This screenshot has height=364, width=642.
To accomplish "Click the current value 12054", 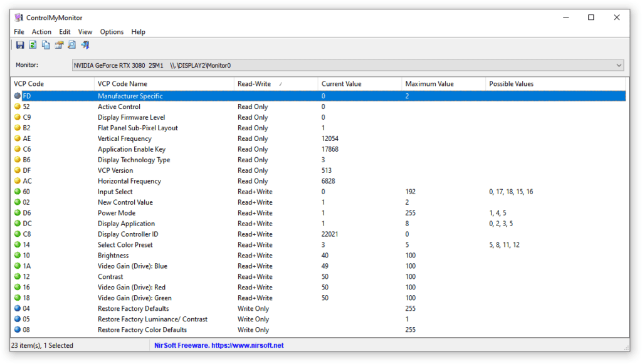I will 330,138.
